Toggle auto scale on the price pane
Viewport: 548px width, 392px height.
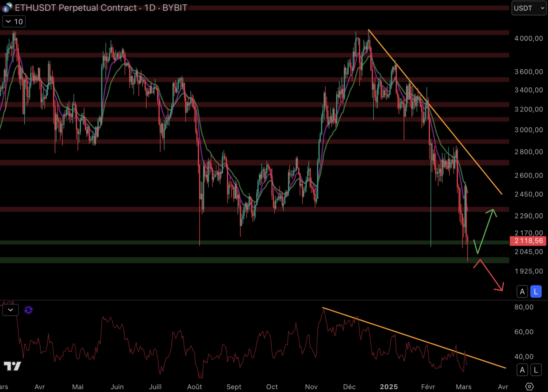coord(522,291)
